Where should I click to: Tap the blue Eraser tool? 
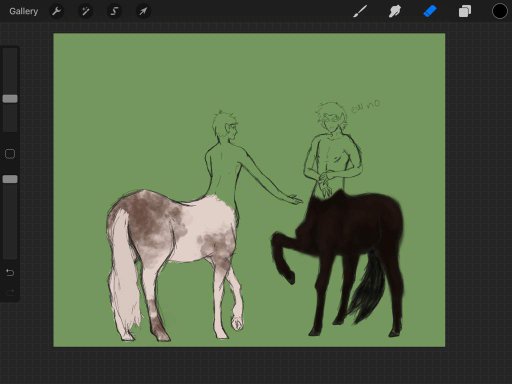[430, 11]
